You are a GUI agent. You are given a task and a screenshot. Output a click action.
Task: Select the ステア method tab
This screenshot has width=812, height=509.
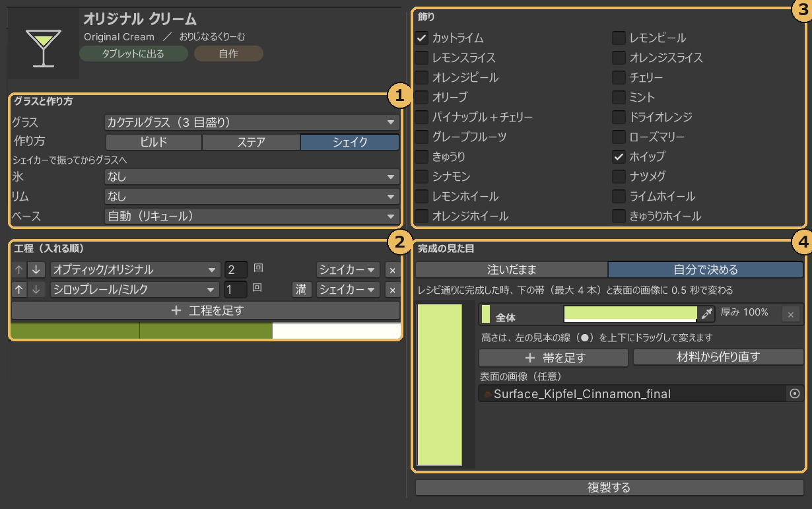coord(251,142)
